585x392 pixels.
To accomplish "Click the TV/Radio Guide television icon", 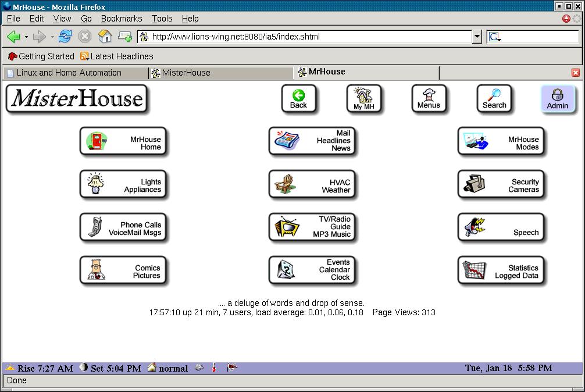I will click(286, 227).
